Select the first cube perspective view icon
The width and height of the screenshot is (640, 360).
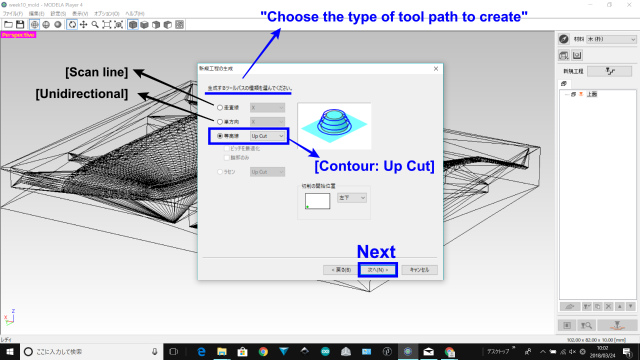(x=133, y=25)
